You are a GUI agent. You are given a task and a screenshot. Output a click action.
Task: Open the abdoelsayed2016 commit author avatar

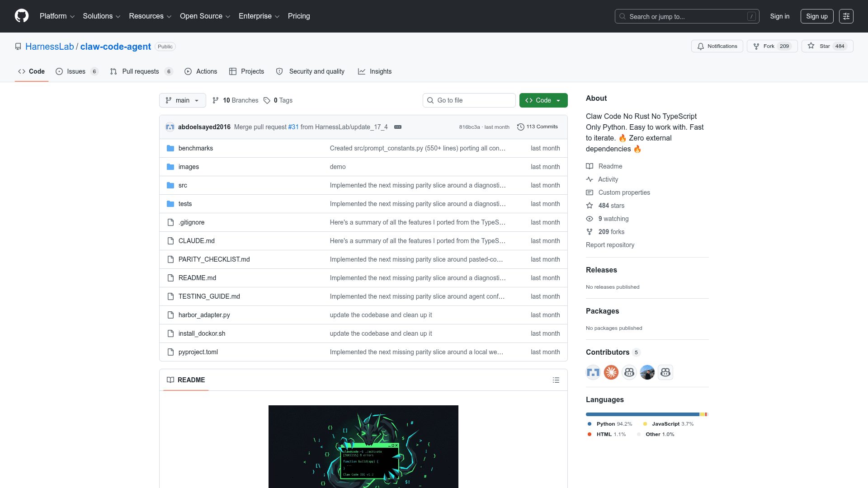pos(170,127)
